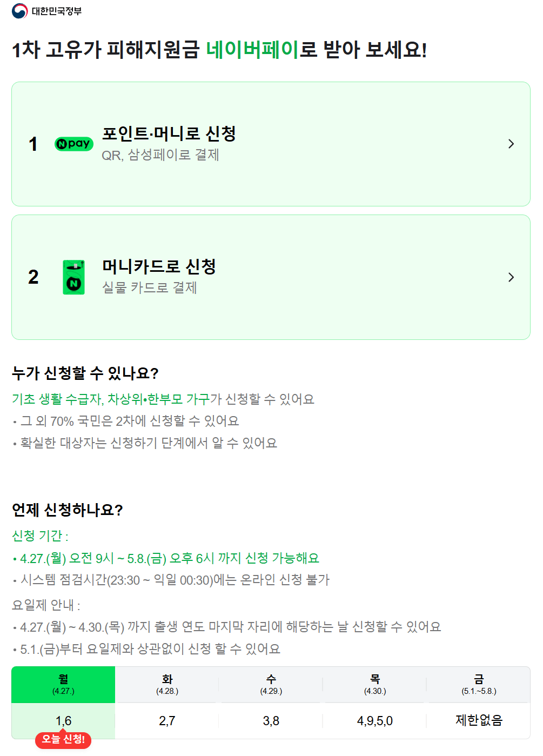This screenshot has height=756, width=543.
Task: Click the 2,7 cell under Tuesday
Action: click(x=166, y=720)
